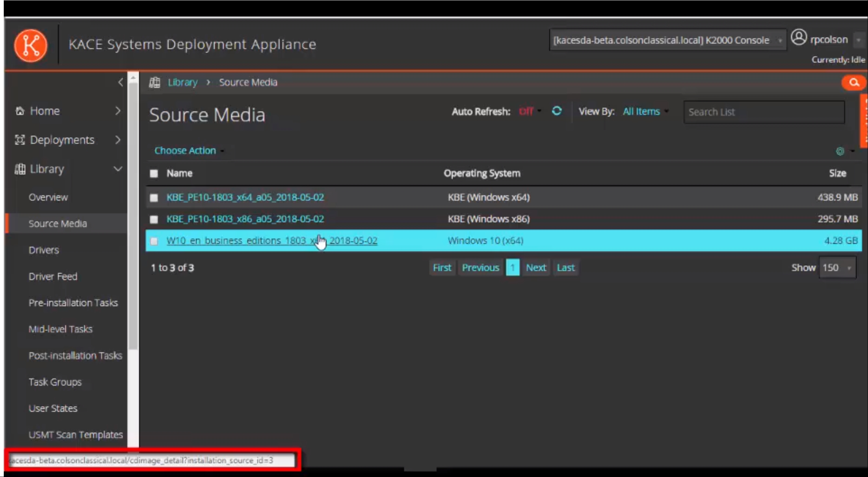
Task: Click the orange side tab on right edge
Action: tap(864, 120)
